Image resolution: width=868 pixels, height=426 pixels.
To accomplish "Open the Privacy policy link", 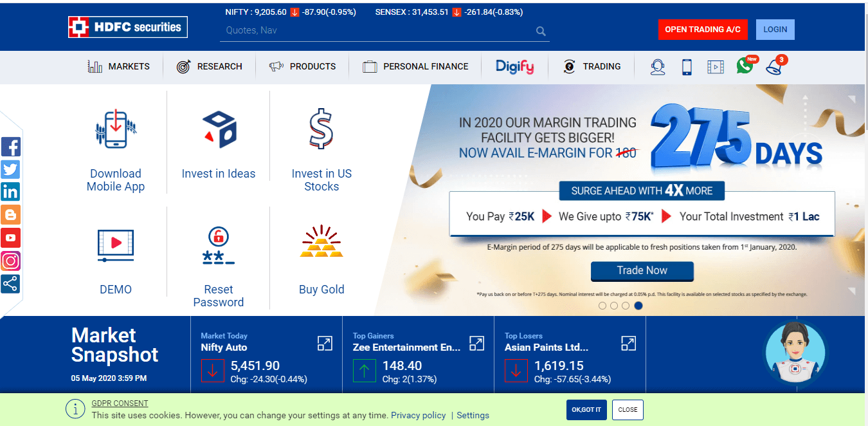I will click(418, 416).
